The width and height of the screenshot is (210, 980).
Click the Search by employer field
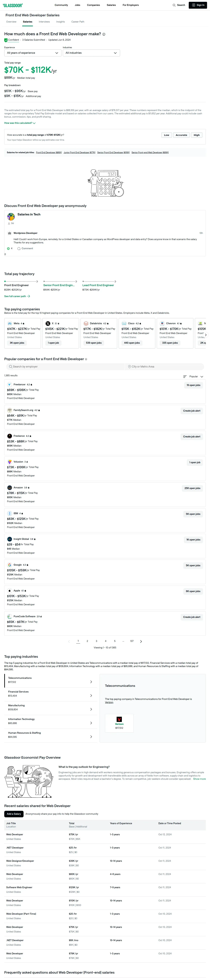(66, 367)
